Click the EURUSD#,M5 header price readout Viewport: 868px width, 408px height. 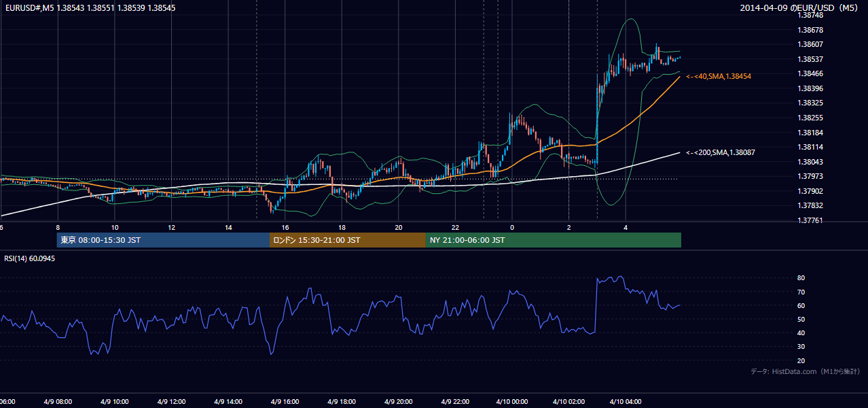point(90,8)
